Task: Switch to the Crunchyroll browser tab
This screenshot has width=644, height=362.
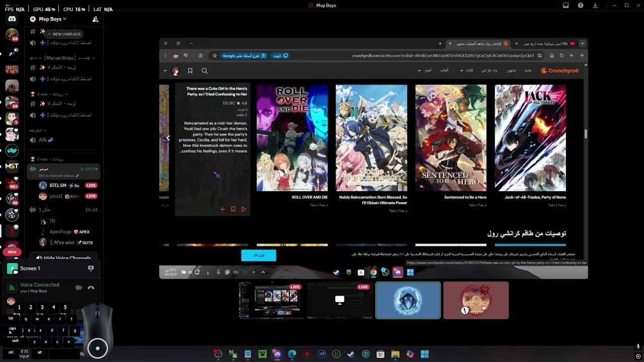Action: (x=479, y=44)
